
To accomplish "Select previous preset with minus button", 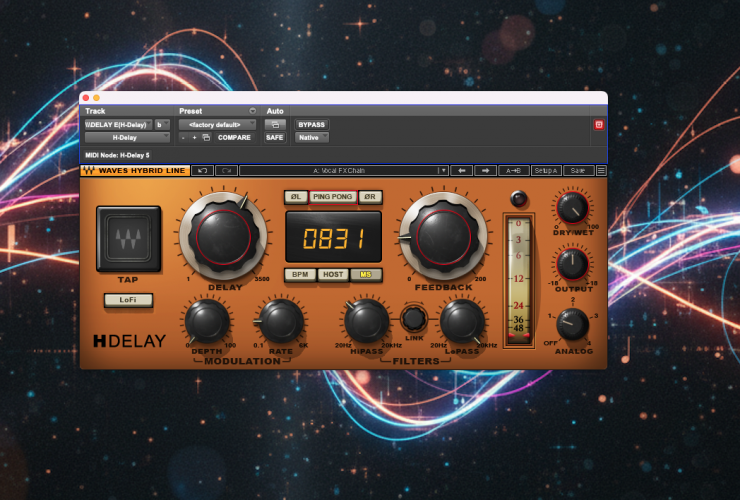I will [183, 137].
